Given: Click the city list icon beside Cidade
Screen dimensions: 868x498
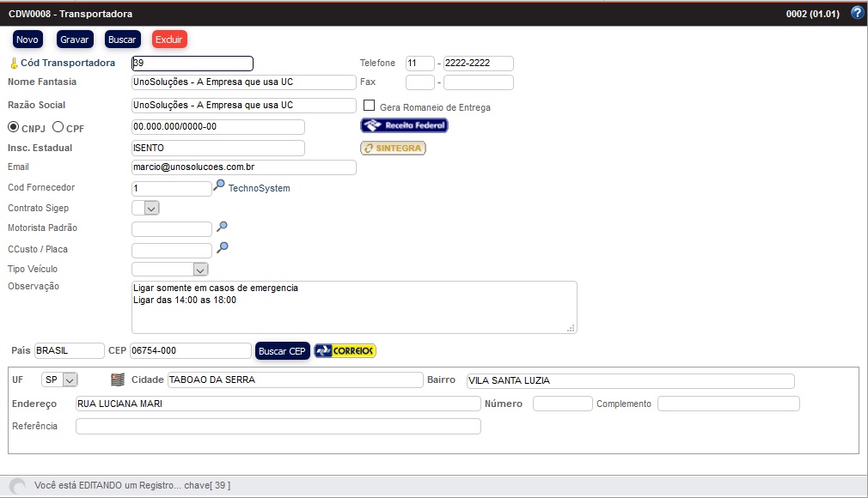Looking at the screenshot, I should (118, 380).
